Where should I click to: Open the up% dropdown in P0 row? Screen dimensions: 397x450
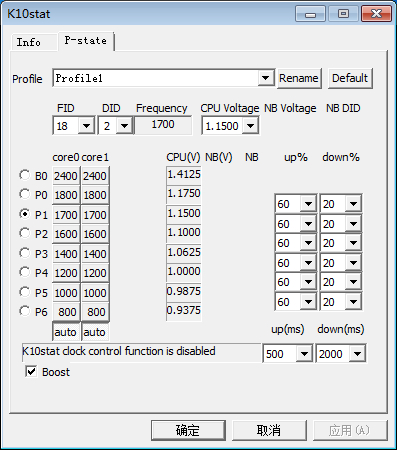[308, 204]
